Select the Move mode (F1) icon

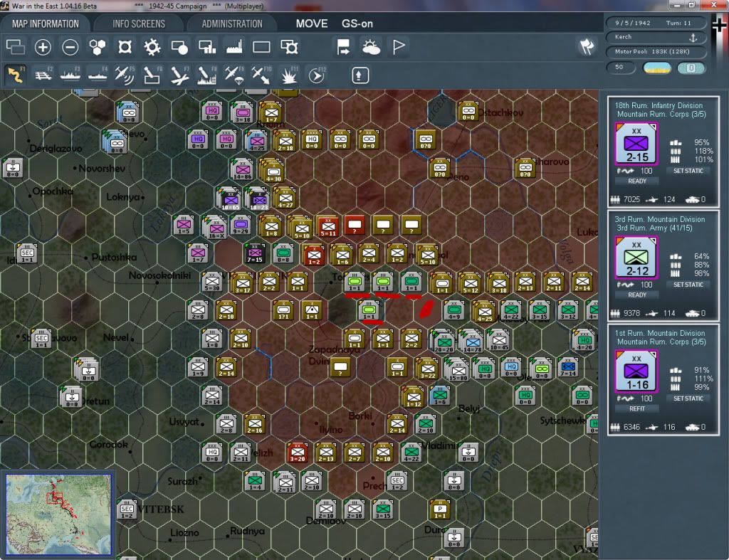(x=16, y=75)
